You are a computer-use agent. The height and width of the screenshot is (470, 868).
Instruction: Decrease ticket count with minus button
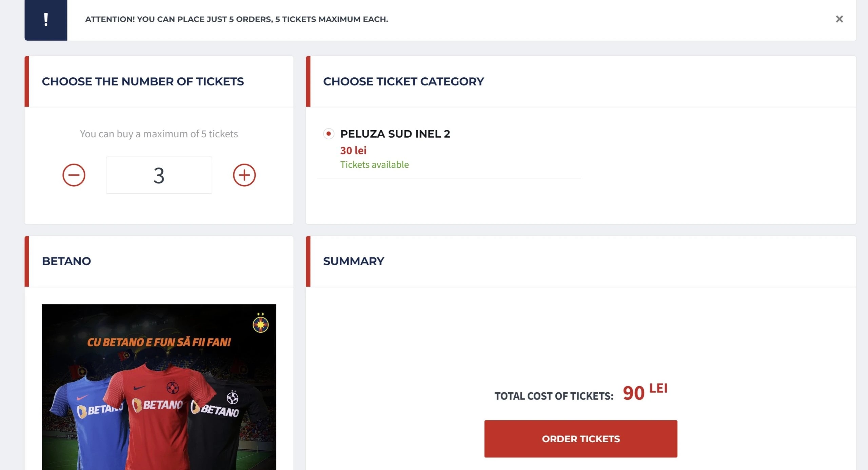pos(74,175)
